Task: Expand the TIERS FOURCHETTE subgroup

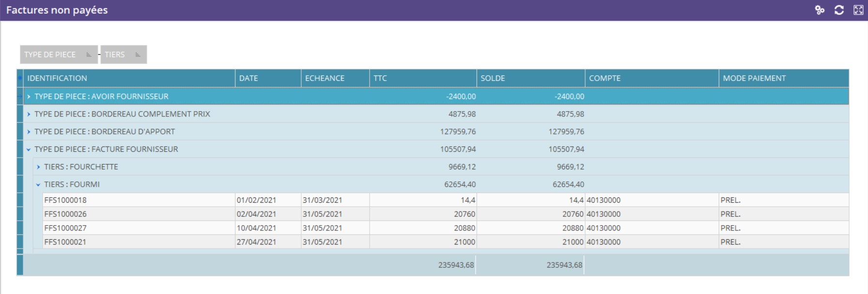Action: pyautogui.click(x=39, y=167)
